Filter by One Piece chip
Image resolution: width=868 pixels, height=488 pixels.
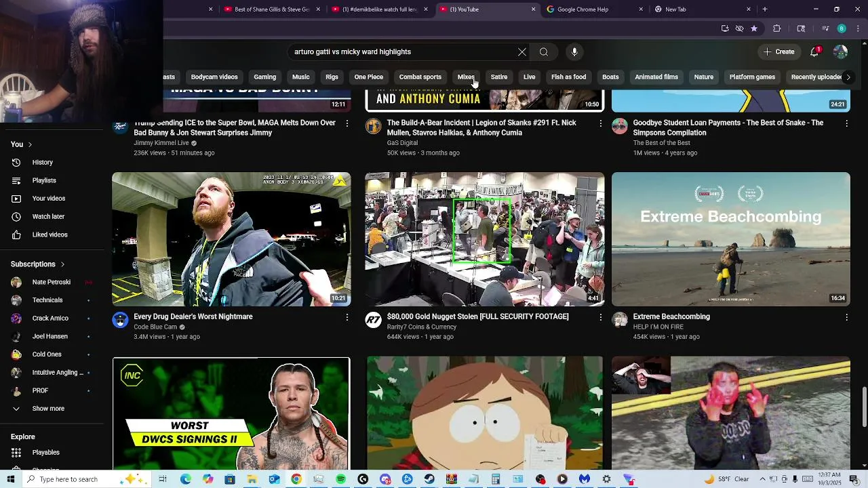coord(369,77)
